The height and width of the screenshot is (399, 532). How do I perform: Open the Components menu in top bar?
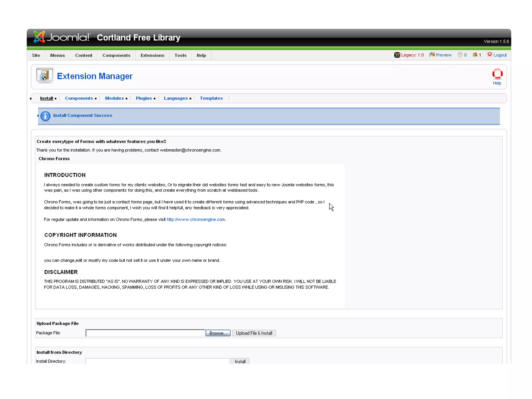[x=116, y=55]
